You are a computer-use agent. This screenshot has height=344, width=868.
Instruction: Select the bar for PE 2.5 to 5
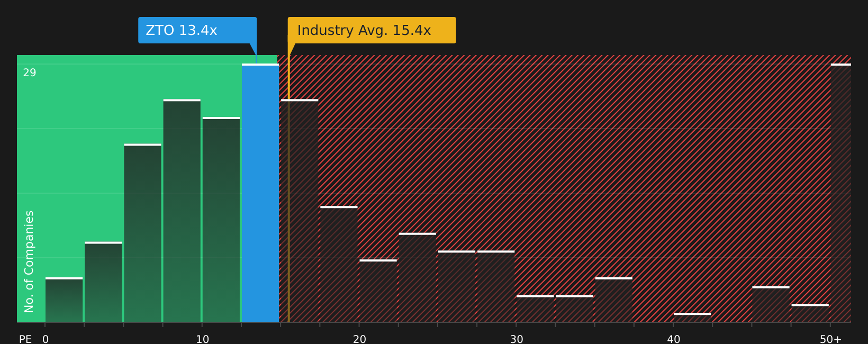103,282
